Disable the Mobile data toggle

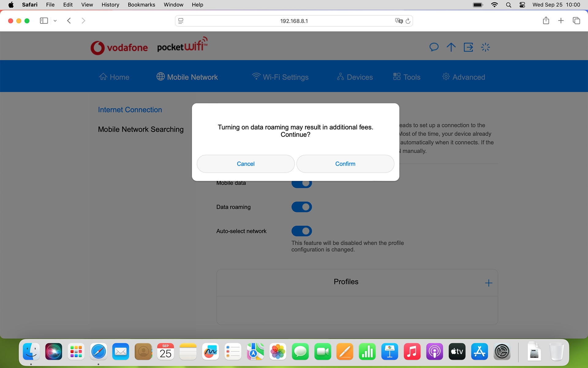click(x=302, y=183)
